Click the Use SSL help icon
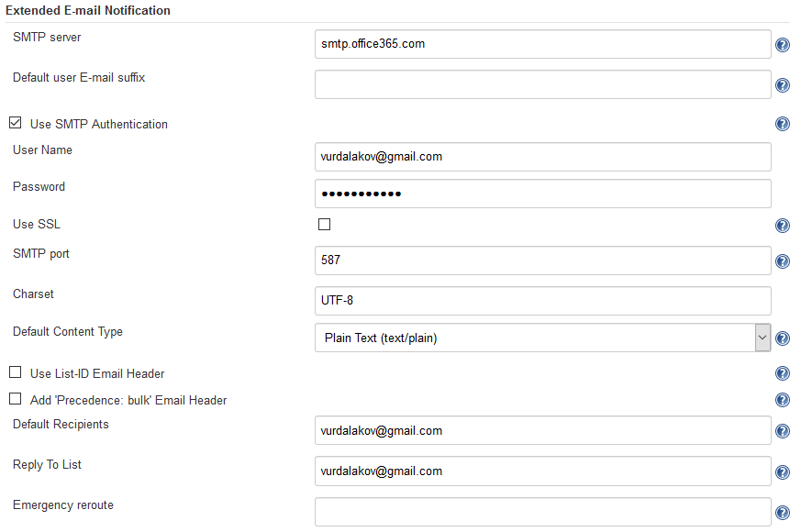 782,225
